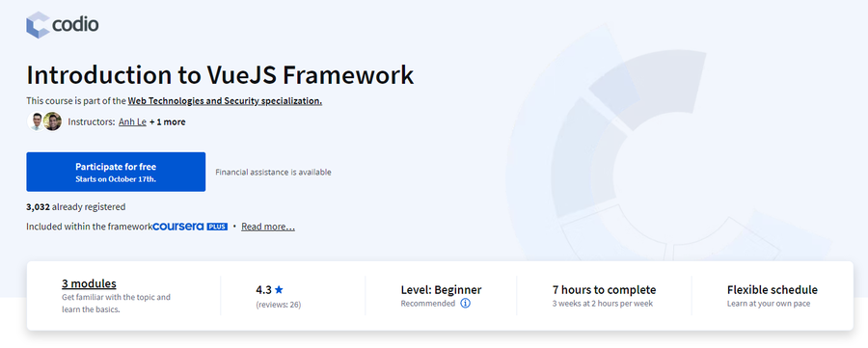Viewport: 868px width, 348px height.
Task: Open the 3 modules link
Action: (89, 283)
